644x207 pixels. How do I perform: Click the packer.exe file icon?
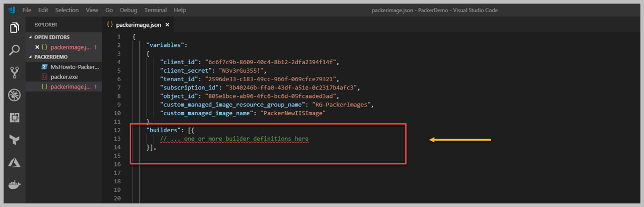(45, 77)
